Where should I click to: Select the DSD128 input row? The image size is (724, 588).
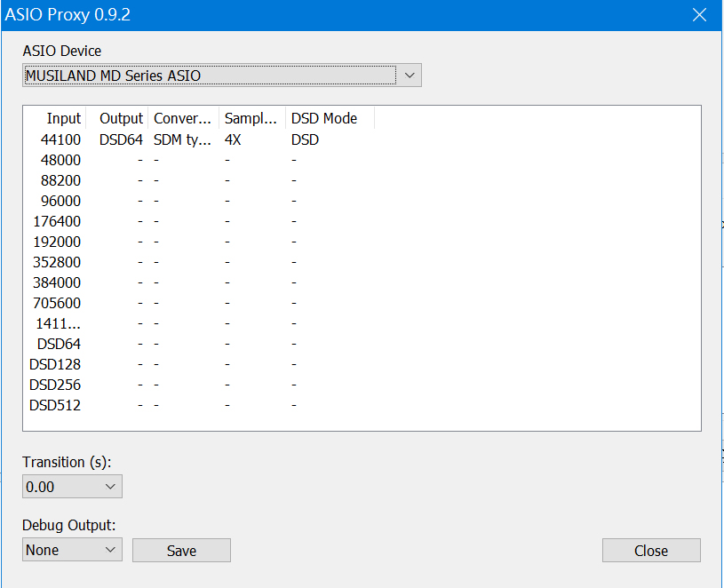55,364
